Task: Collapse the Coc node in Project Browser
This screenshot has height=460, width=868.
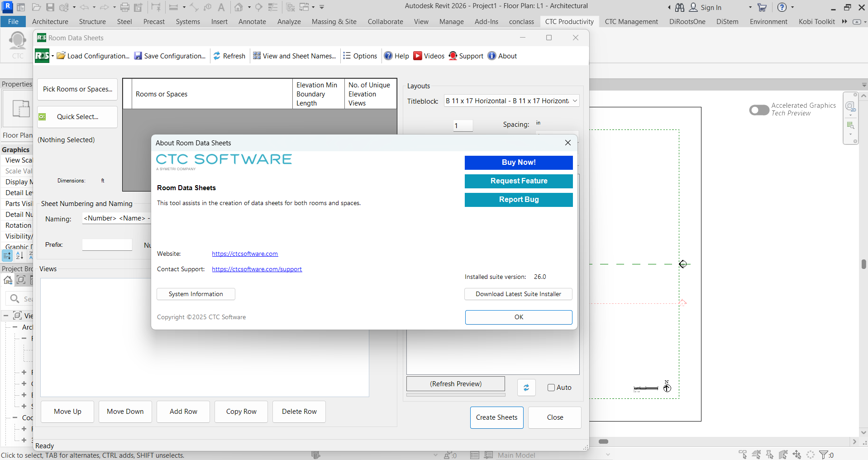Action: point(15,417)
